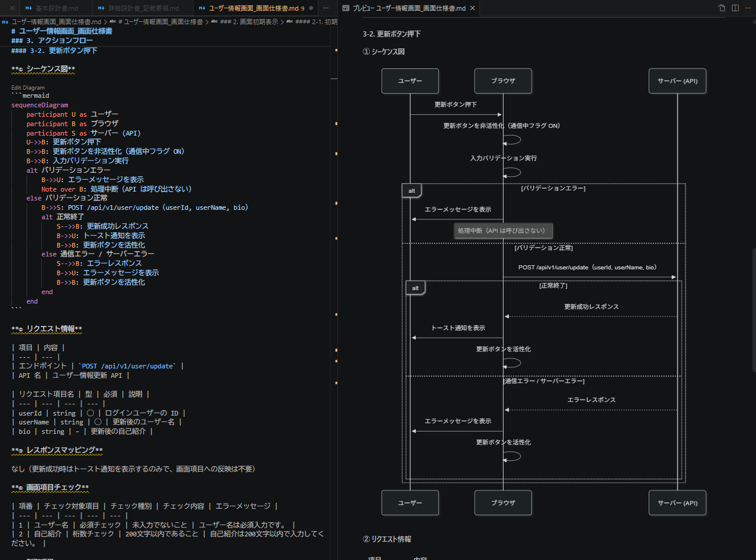The height and width of the screenshot is (560, 756).
Task: Click the '入力バリデーション実行' label in the diagram
Action: click(x=503, y=159)
